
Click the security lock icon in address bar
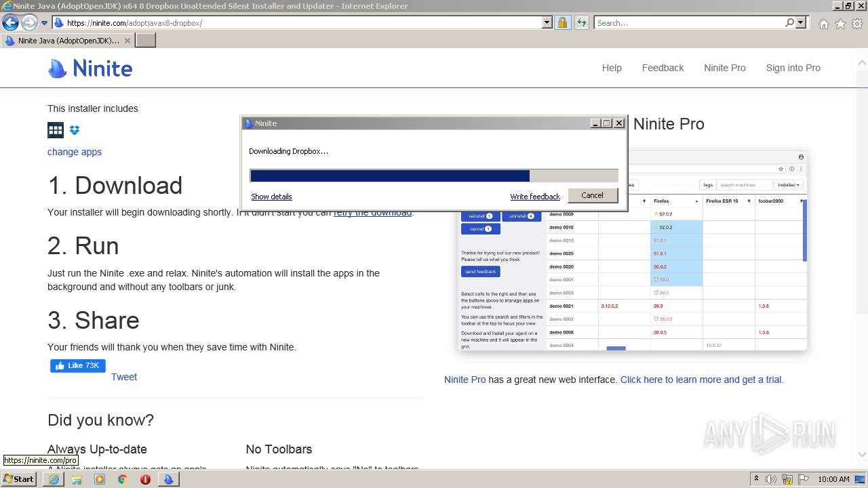click(562, 22)
